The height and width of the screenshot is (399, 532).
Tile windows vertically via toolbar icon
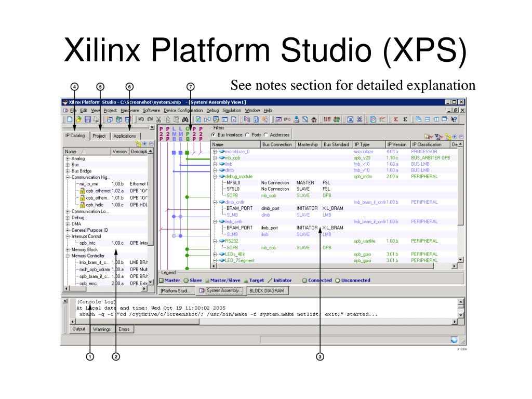436,119
